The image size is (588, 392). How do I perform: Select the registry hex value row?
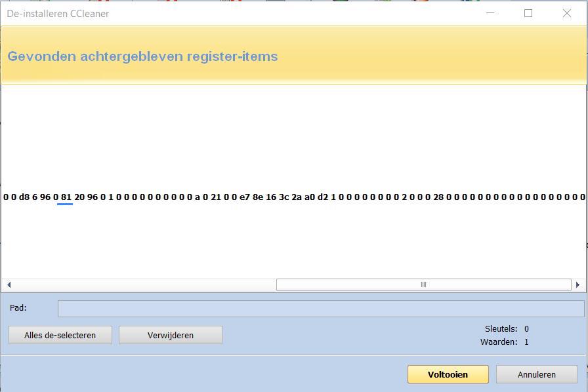[x=294, y=197]
